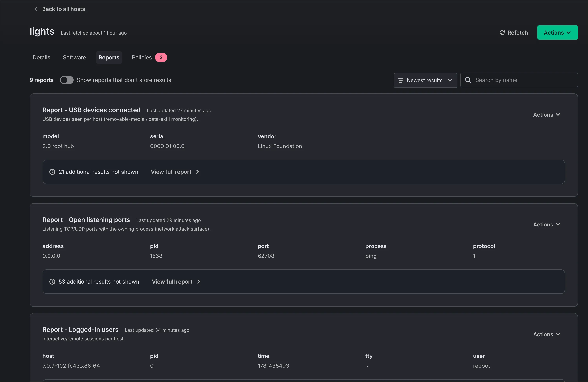Click the Refetch circular arrows icon
This screenshot has height=382, width=588.
(502, 33)
